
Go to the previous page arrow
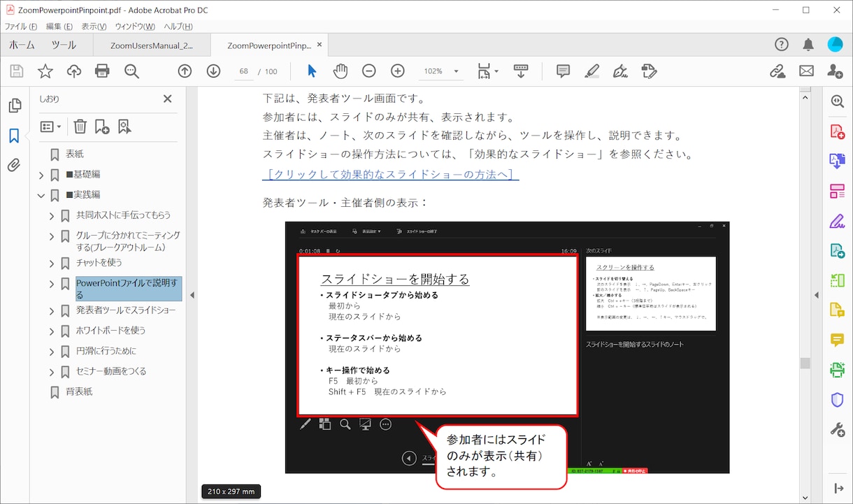pyautogui.click(x=185, y=71)
